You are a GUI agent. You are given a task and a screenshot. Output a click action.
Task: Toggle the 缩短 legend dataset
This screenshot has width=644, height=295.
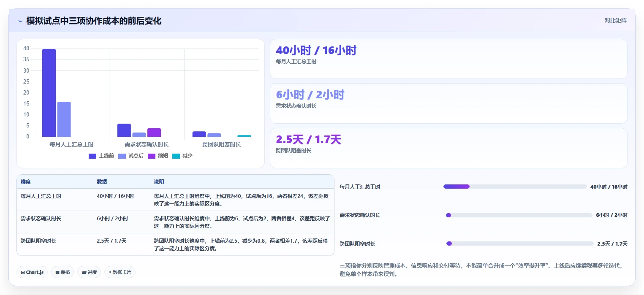click(x=158, y=156)
